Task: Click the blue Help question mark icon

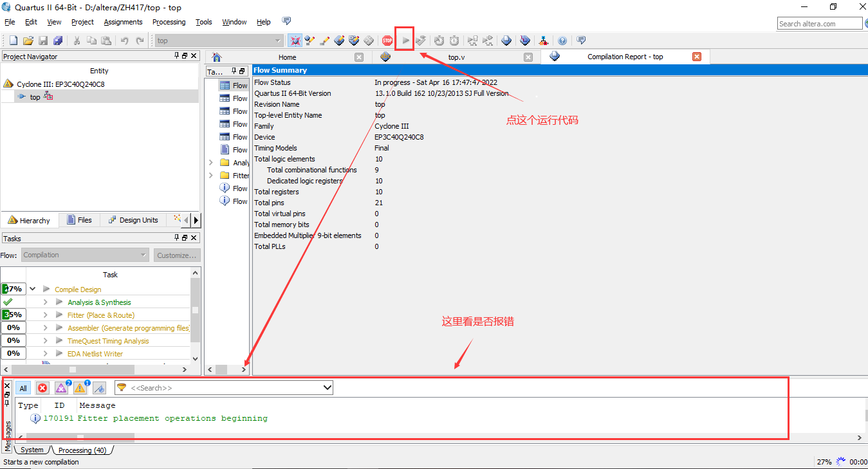Action: click(562, 41)
